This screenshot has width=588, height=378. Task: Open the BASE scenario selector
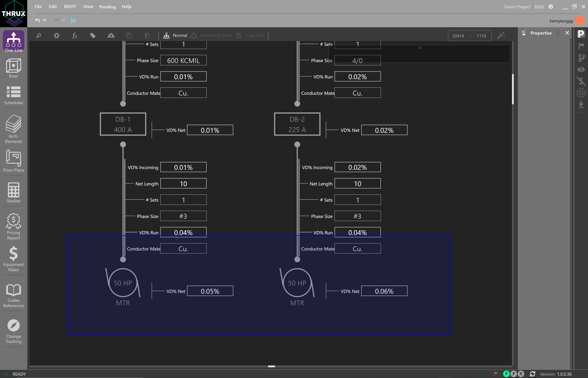(539, 7)
